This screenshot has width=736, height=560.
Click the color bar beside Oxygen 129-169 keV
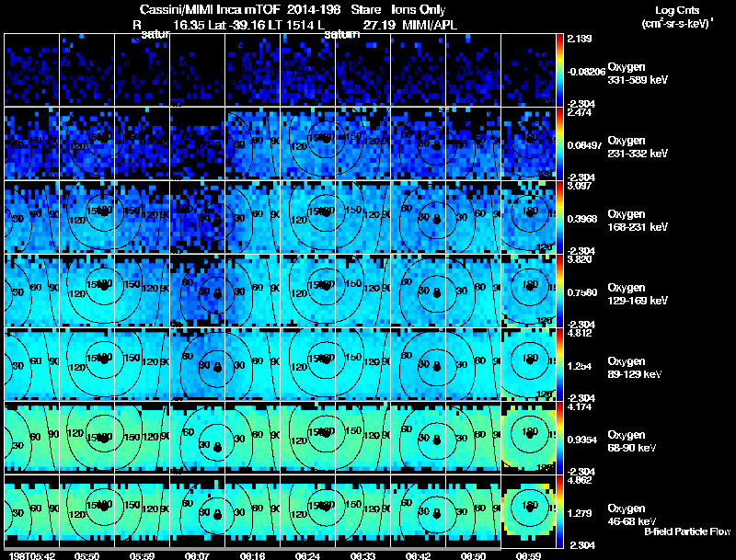[559, 291]
